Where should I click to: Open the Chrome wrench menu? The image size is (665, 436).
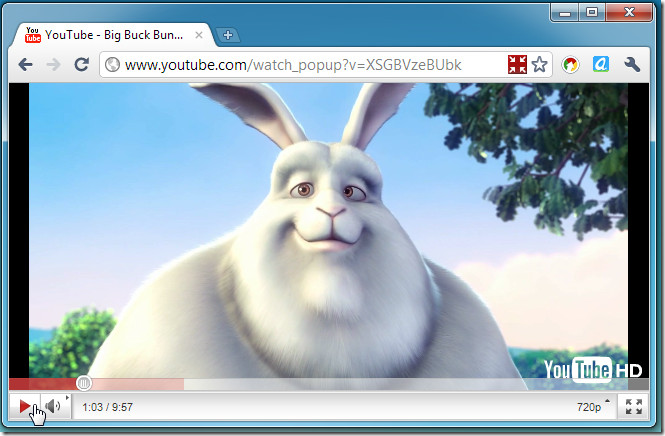pos(632,64)
